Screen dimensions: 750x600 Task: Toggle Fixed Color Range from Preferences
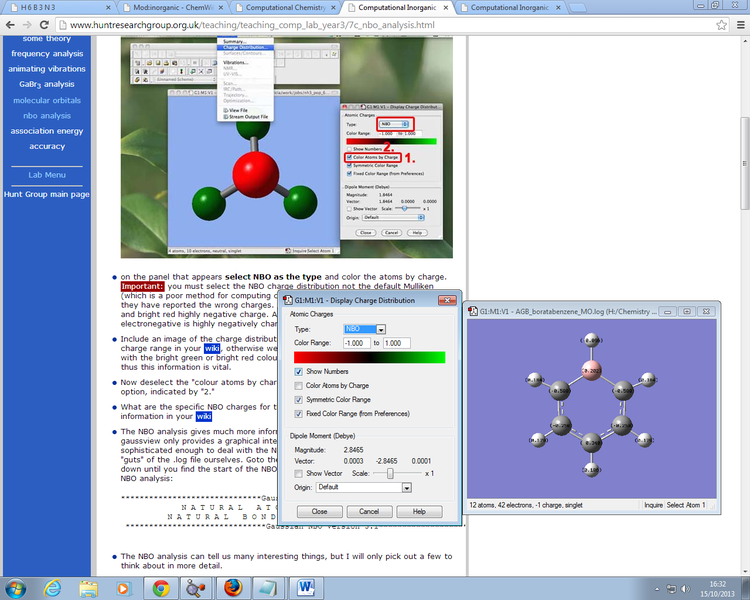pyautogui.click(x=298, y=414)
